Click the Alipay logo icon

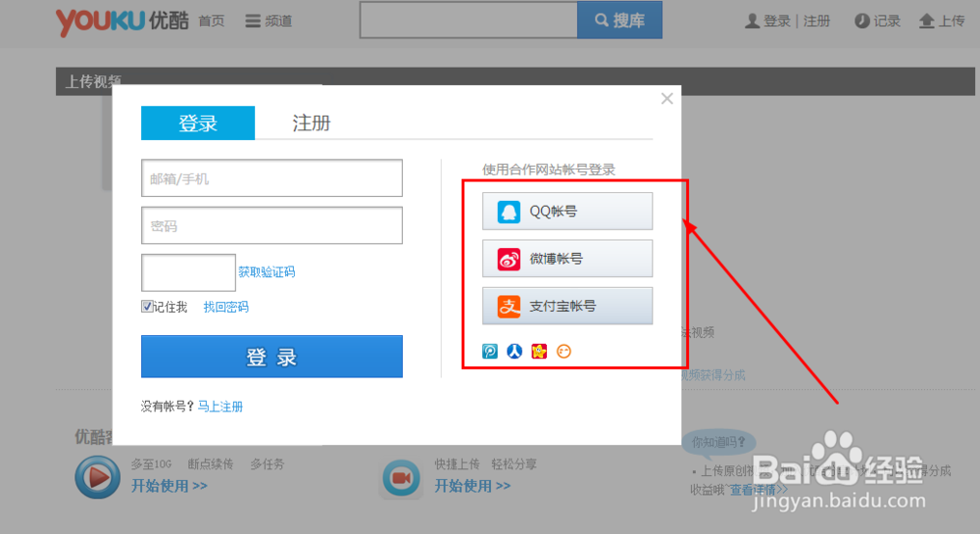coord(508,307)
